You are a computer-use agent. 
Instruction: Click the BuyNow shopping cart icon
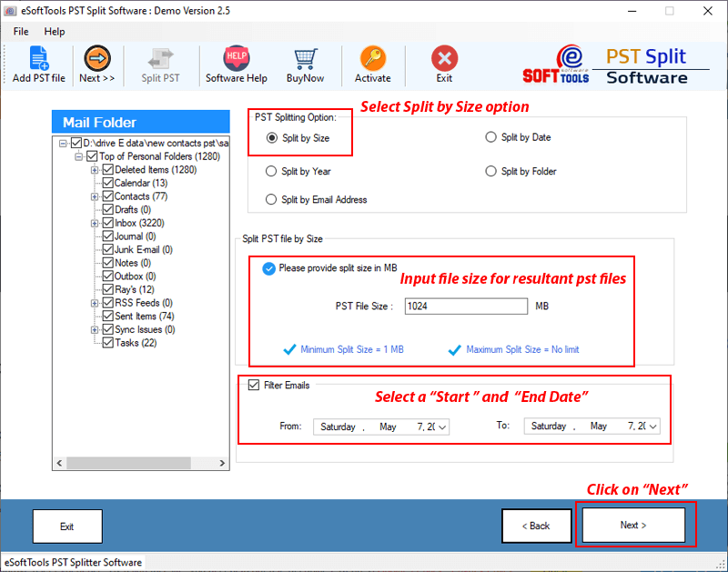[x=305, y=59]
